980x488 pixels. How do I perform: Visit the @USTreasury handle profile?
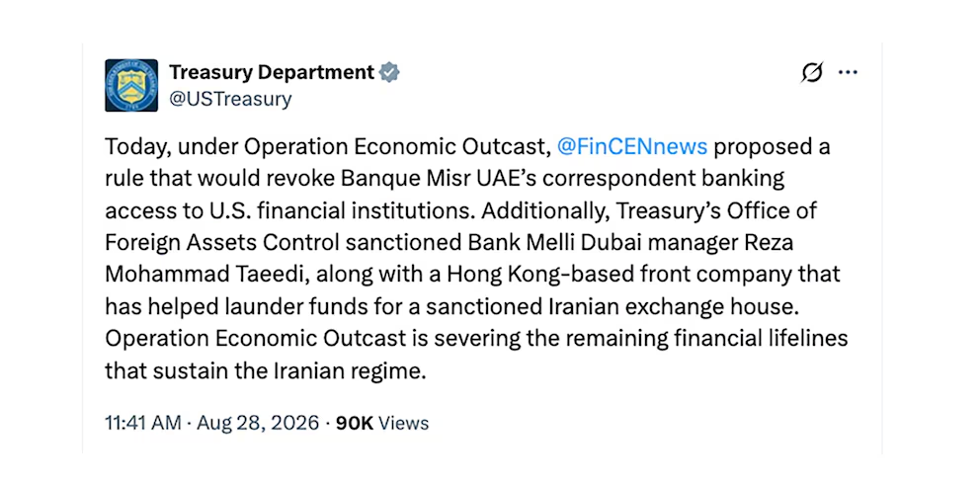click(x=230, y=100)
